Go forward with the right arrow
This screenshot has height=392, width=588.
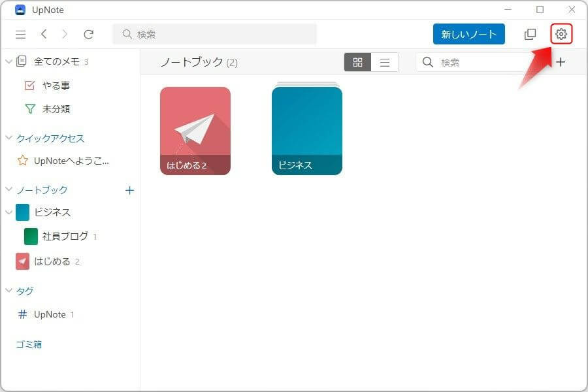click(65, 34)
